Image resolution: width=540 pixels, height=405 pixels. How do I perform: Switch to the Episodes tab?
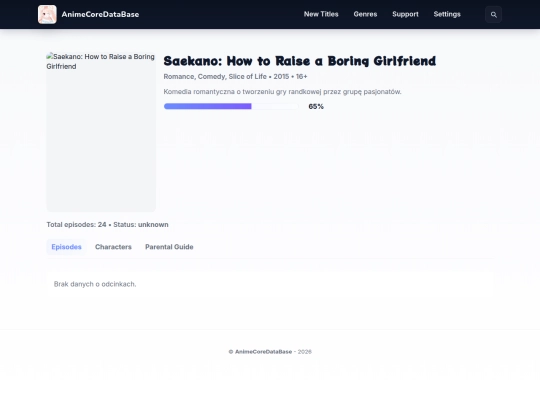pyautogui.click(x=66, y=247)
